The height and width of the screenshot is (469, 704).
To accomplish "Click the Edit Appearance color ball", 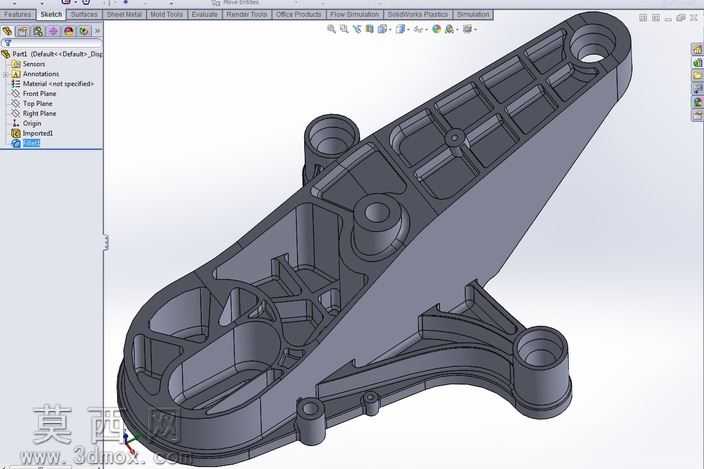I will point(436,29).
